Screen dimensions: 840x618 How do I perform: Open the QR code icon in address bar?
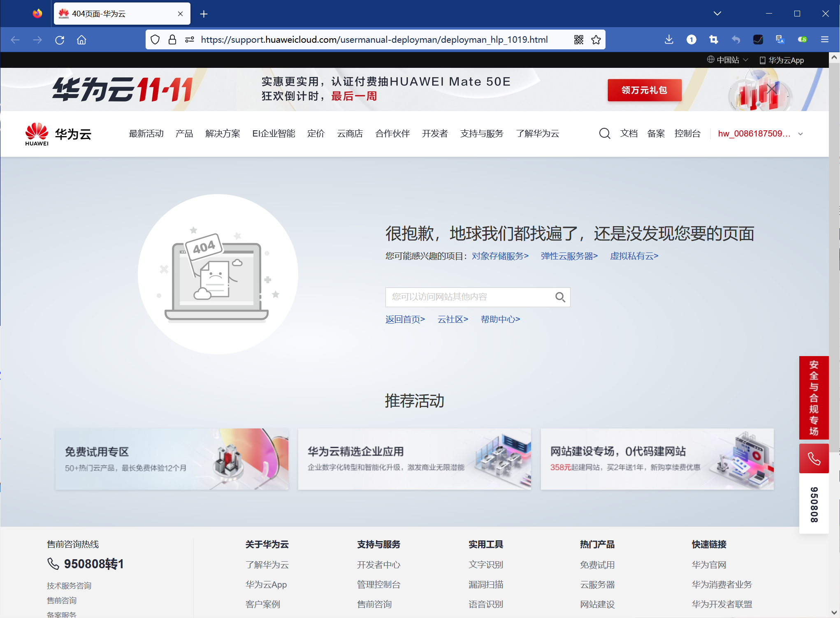point(578,39)
